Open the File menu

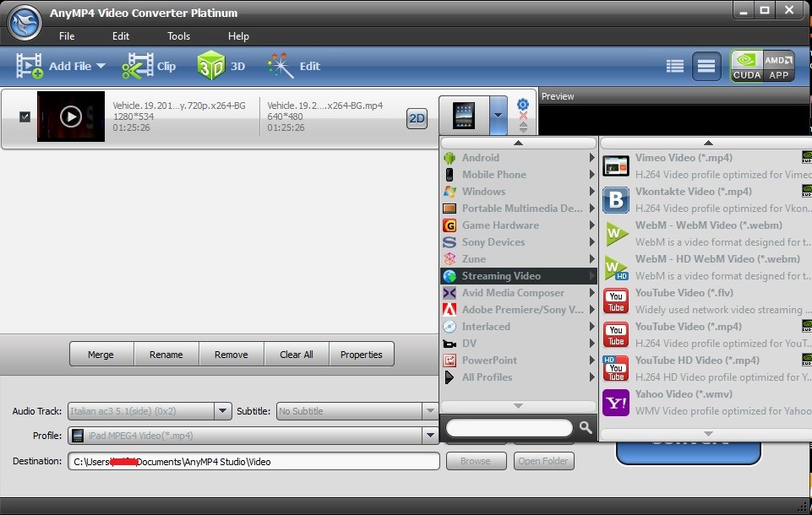point(67,36)
